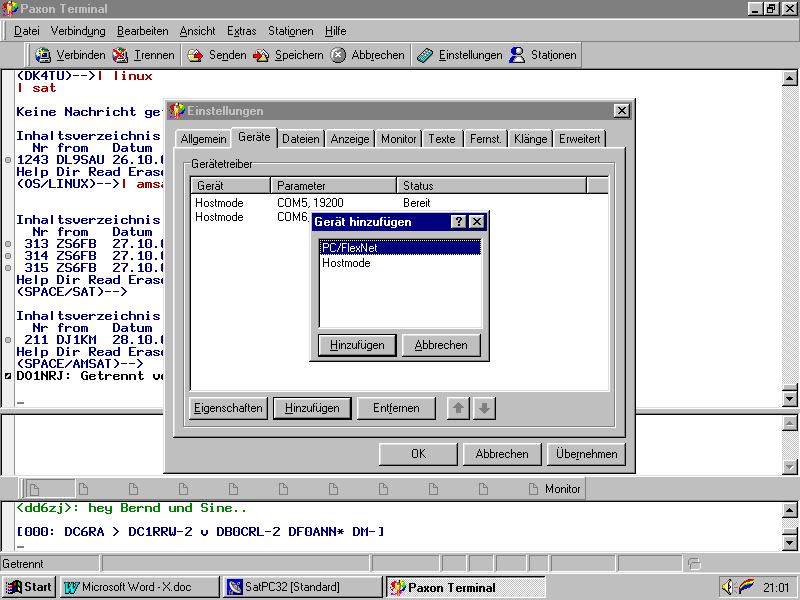Click the Speichern save toolbar icon

point(261,55)
